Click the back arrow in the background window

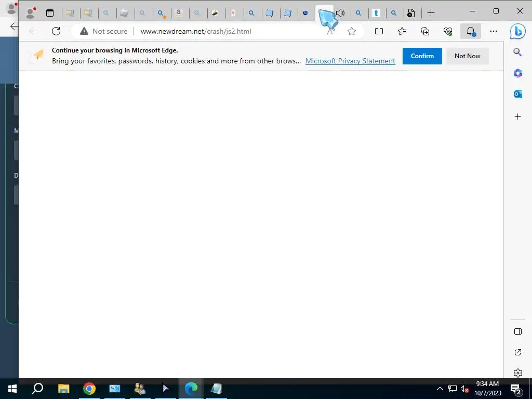click(x=13, y=26)
